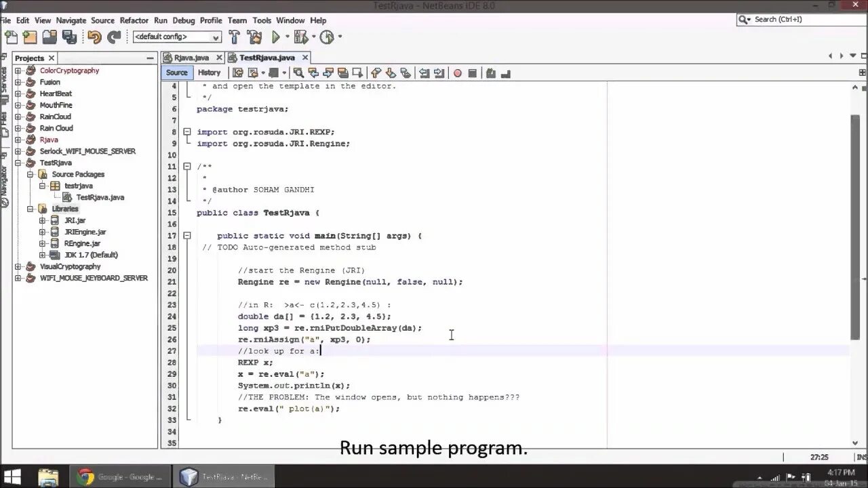Collapse the TestRjava project node
The image size is (868, 488).
pos(18,163)
